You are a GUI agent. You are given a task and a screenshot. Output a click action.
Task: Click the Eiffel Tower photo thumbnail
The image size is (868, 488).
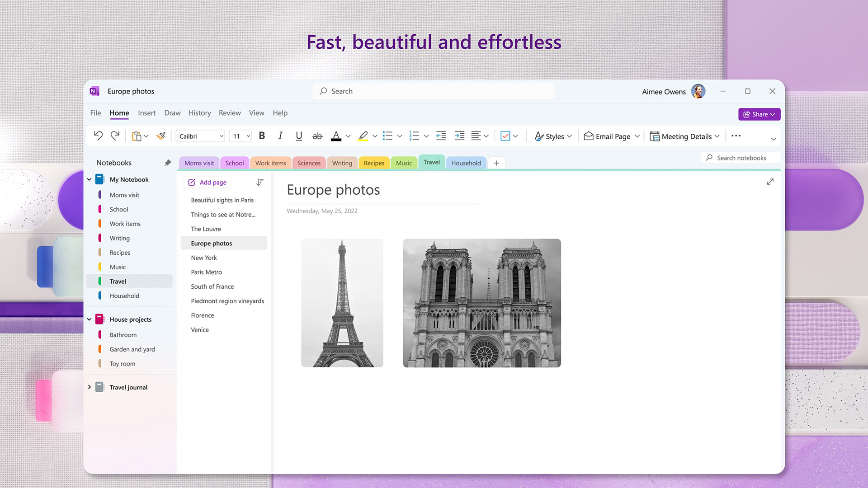coord(342,302)
